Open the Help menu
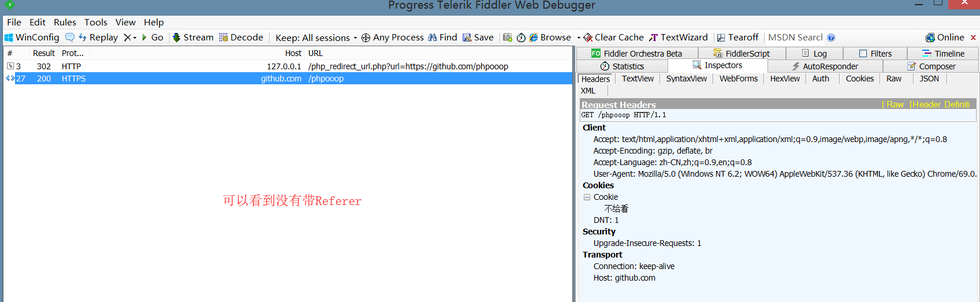The image size is (980, 302). coord(154,22)
